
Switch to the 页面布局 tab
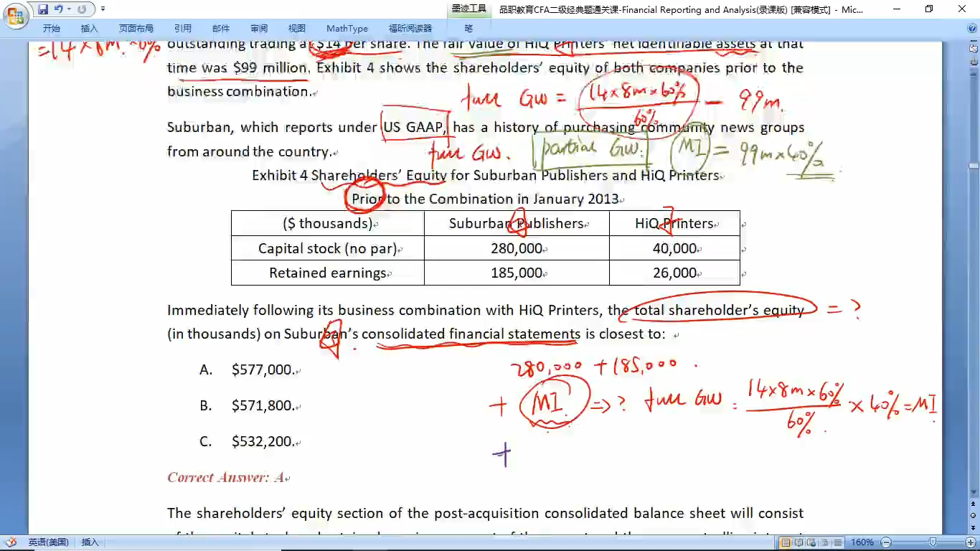136,29
